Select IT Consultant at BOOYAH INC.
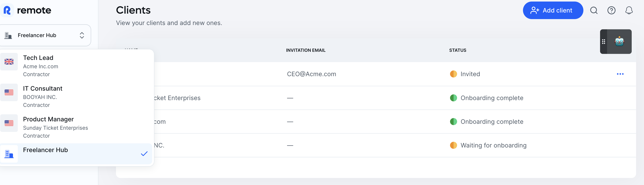 (x=76, y=96)
